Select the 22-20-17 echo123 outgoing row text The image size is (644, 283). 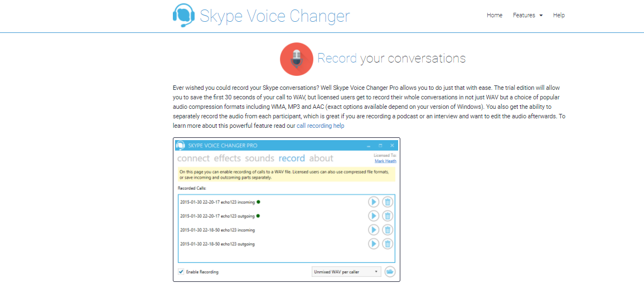[217, 216]
